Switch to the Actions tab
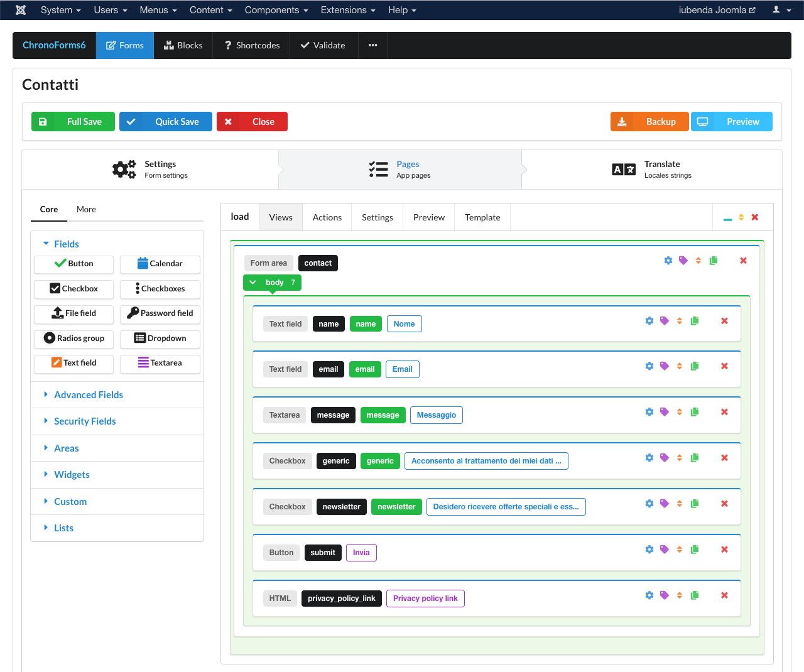This screenshot has height=672, width=804. click(327, 217)
